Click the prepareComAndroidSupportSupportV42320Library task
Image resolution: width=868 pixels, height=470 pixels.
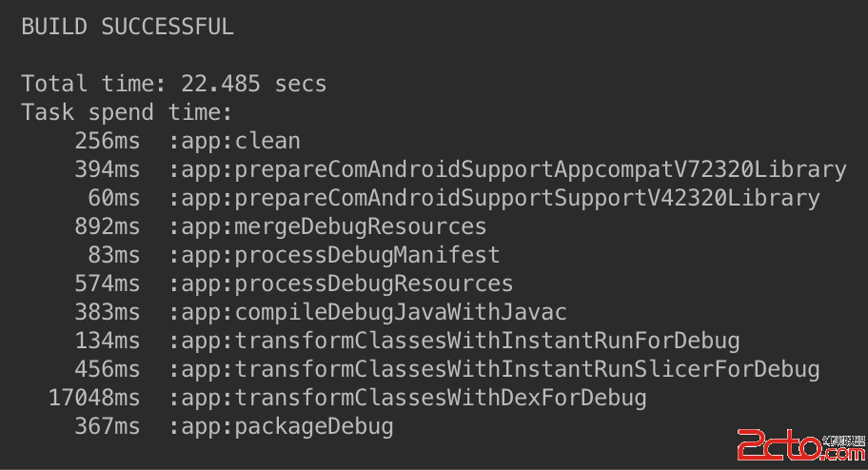point(494,198)
